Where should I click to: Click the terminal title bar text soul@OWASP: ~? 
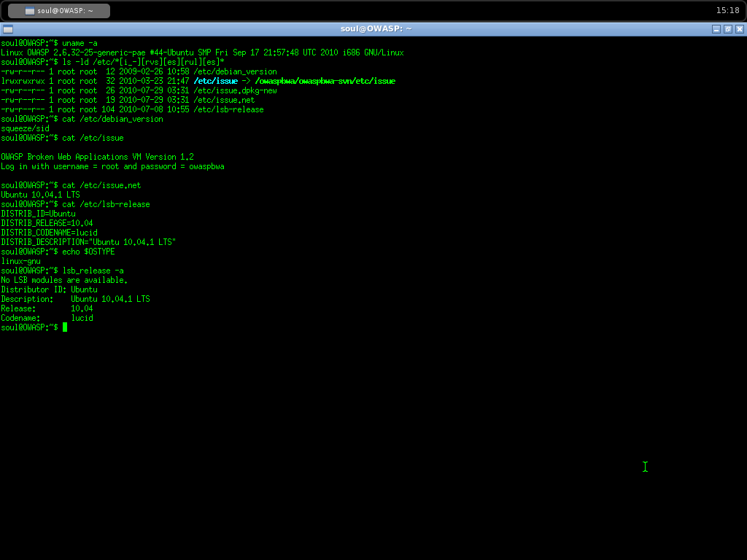(376, 28)
